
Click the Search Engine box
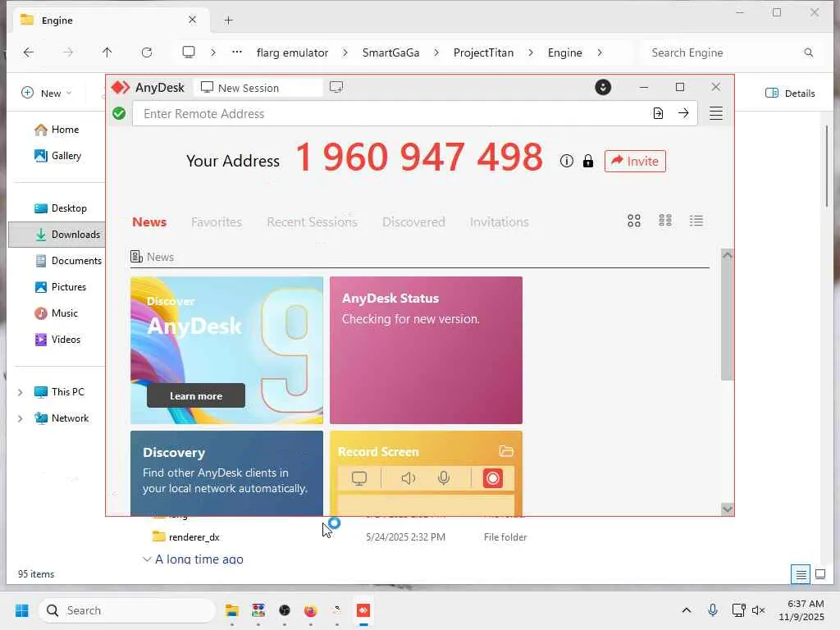[730, 52]
